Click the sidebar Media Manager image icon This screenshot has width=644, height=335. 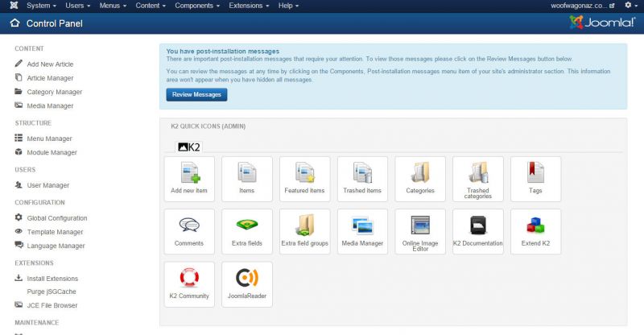tap(19, 105)
